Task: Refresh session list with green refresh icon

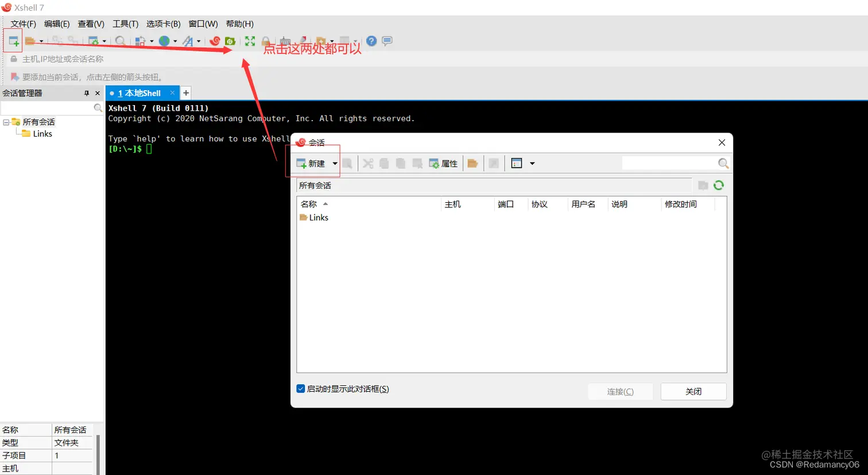Action: click(x=719, y=185)
